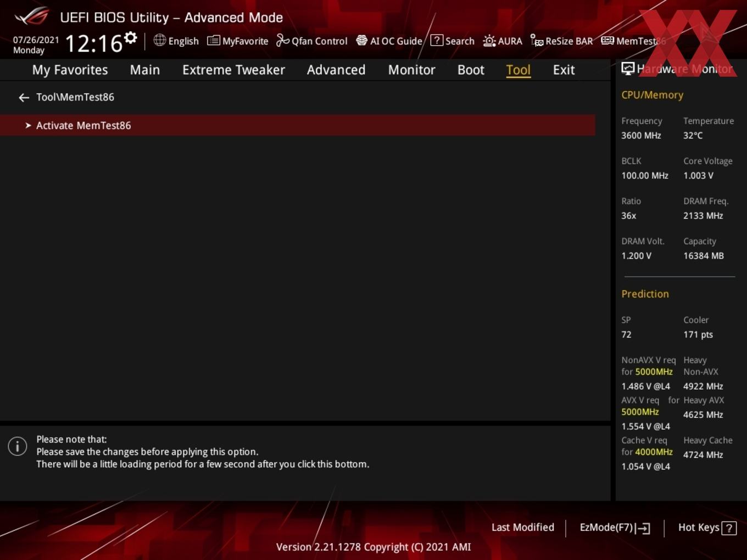Click the globe language icon
This screenshot has width=747, height=560.
[x=160, y=40]
